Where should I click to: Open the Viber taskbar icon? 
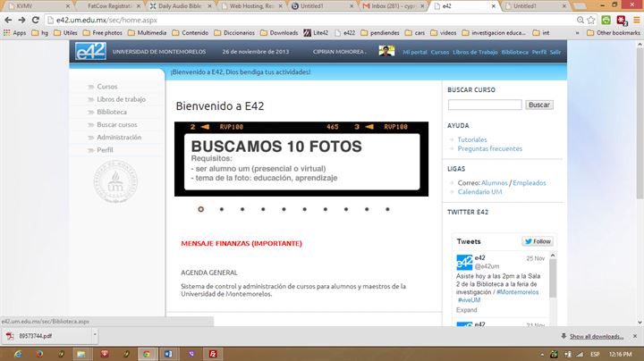pyautogui.click(x=191, y=354)
